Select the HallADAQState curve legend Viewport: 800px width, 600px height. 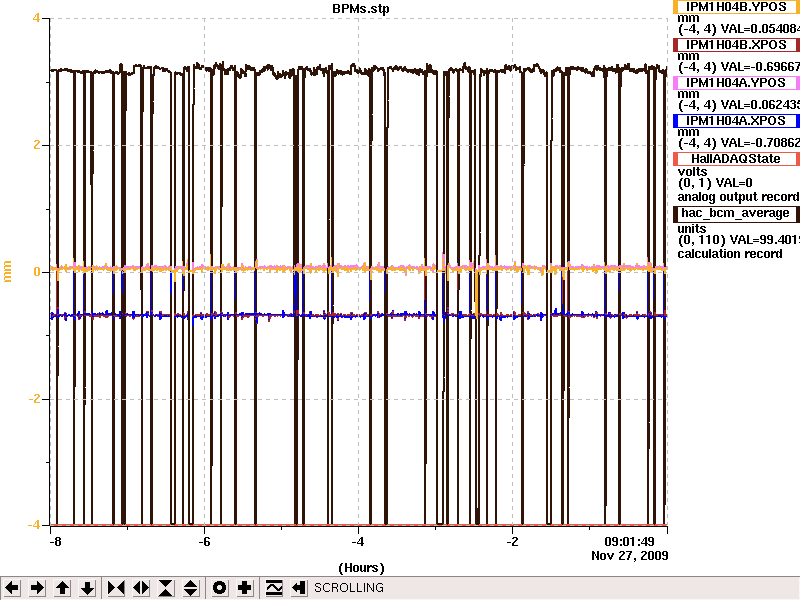tap(736, 159)
